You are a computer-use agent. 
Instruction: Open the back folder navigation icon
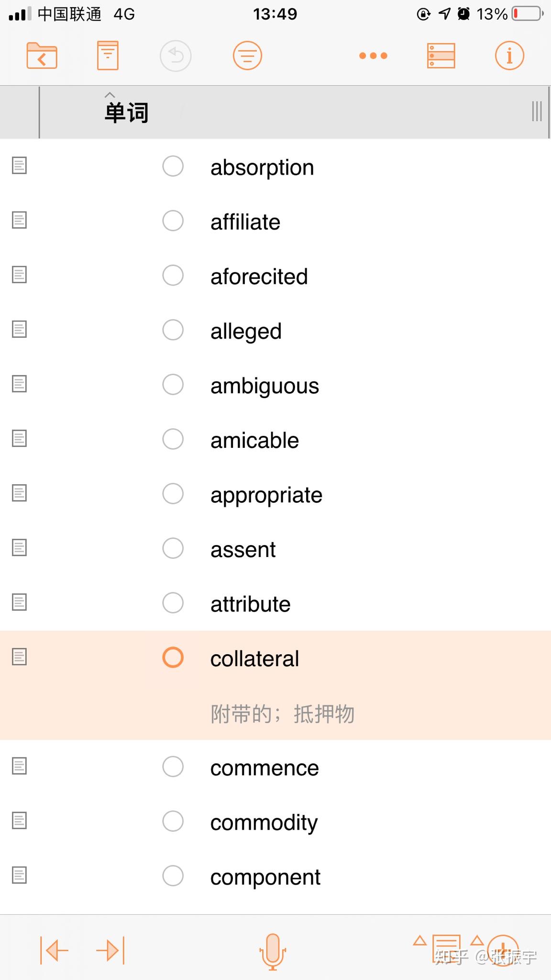click(42, 55)
